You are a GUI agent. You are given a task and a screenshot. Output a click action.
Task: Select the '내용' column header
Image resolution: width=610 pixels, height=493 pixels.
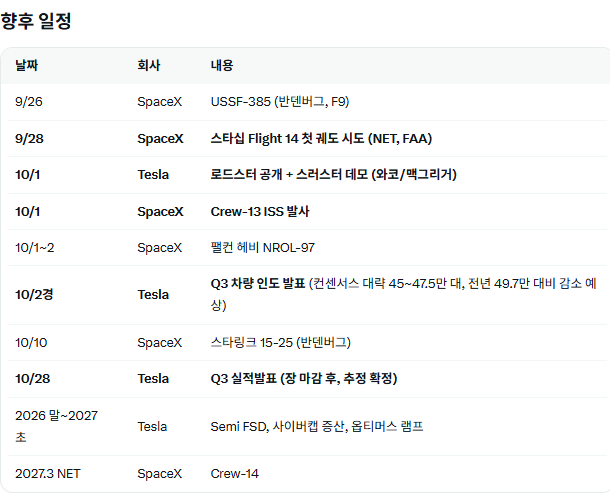222,65
